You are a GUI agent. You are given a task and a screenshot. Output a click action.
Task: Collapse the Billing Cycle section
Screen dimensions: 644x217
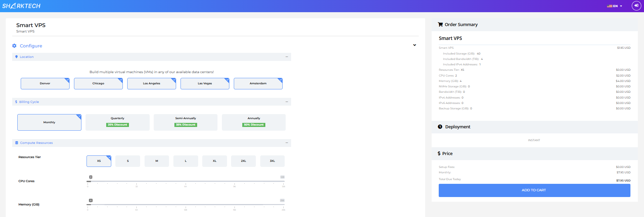pyautogui.click(x=287, y=102)
